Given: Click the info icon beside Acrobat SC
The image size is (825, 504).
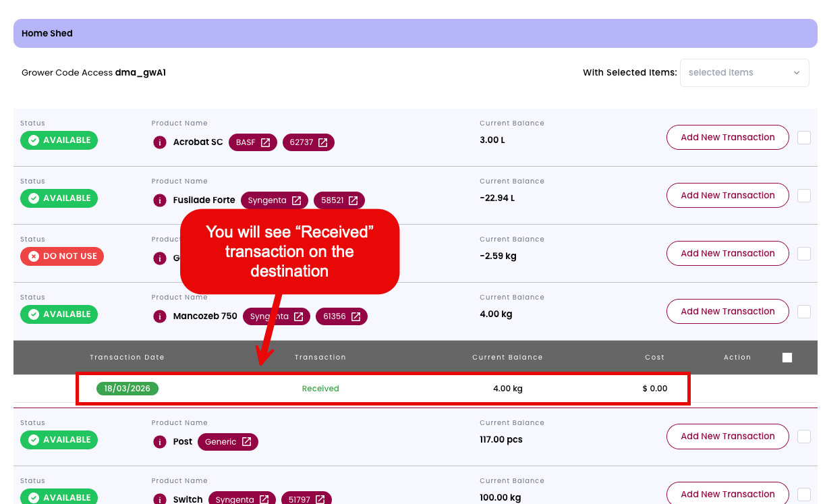Looking at the screenshot, I should [160, 142].
